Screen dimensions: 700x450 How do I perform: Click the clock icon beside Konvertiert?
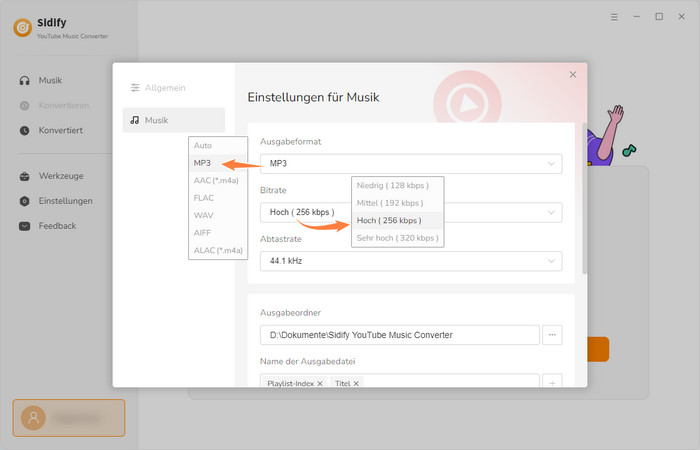click(x=25, y=131)
